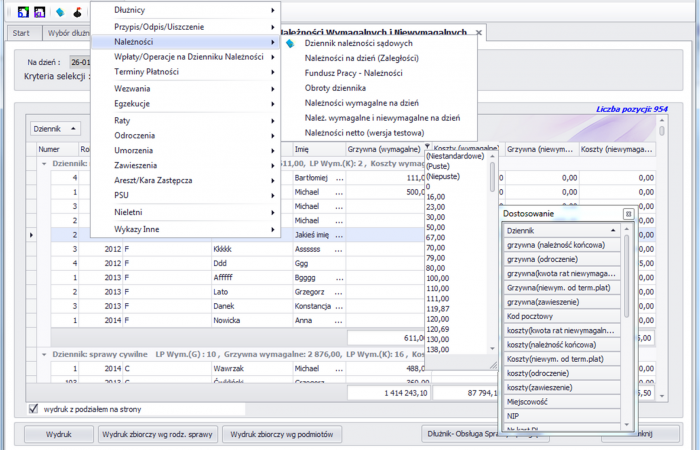Select Należności wymagalne na dzień

[x=379, y=103]
